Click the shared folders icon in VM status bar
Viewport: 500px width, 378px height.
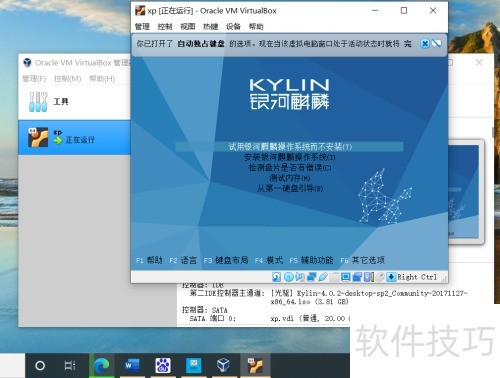coord(334,277)
